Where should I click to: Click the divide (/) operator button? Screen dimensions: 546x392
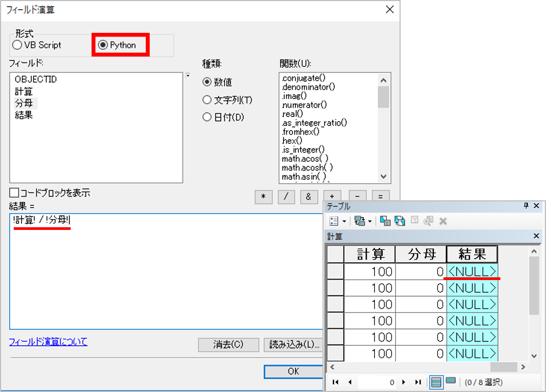tap(286, 197)
